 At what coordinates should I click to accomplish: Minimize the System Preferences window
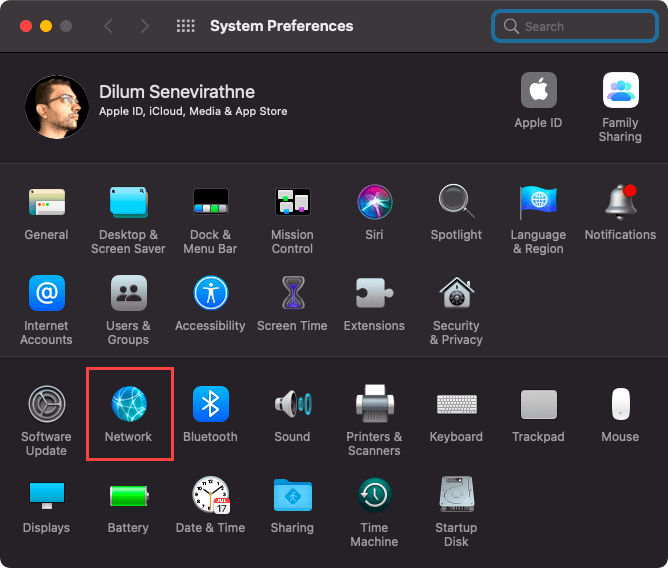46,26
